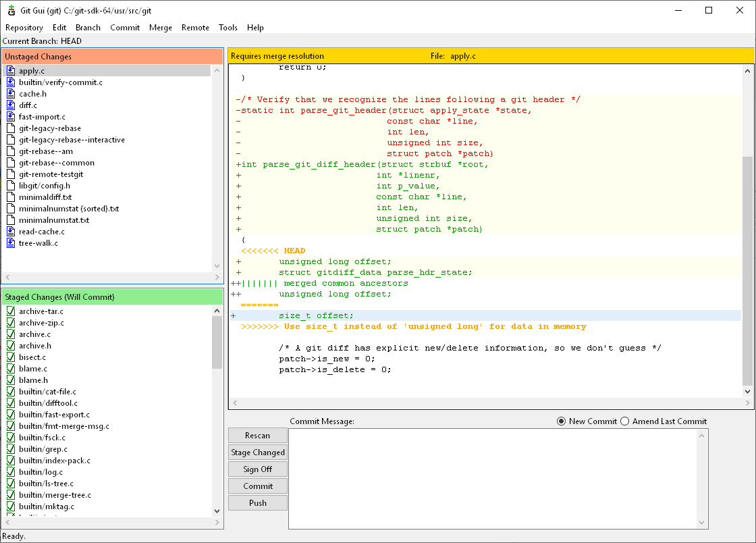This screenshot has height=543, width=756.
Task: Open the Commit menu
Action: click(125, 28)
